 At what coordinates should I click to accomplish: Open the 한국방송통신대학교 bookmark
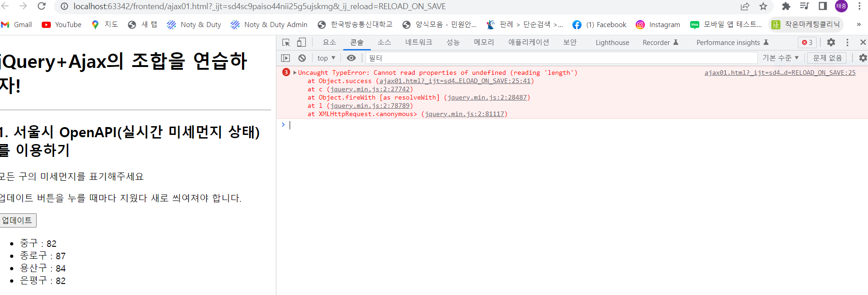[355, 25]
